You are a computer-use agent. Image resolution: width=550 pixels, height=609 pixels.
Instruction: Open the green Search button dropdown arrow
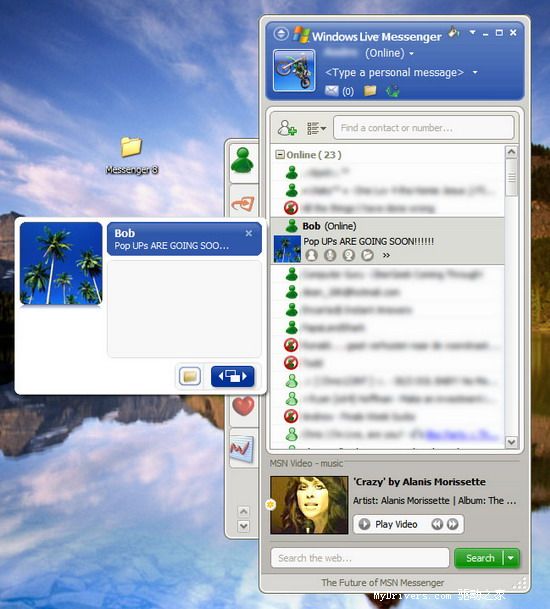[x=511, y=558]
